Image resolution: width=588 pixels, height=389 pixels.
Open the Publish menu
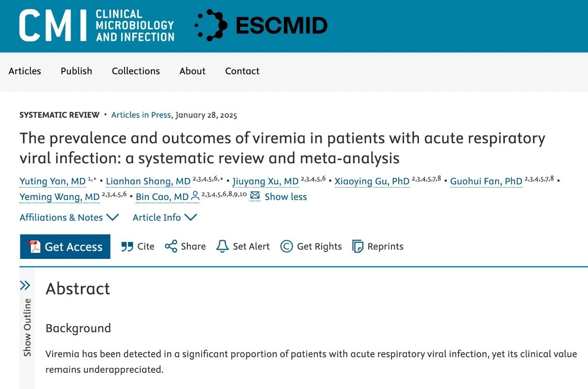pyautogui.click(x=76, y=71)
